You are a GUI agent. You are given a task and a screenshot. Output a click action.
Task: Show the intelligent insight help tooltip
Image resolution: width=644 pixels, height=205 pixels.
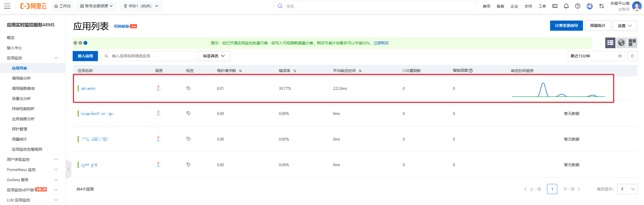(471, 71)
